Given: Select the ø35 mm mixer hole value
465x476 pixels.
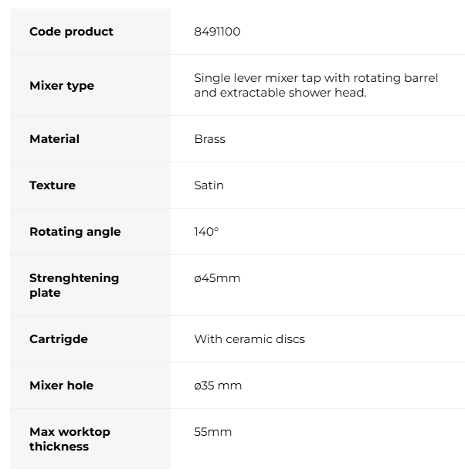Looking at the screenshot, I should click(218, 386).
